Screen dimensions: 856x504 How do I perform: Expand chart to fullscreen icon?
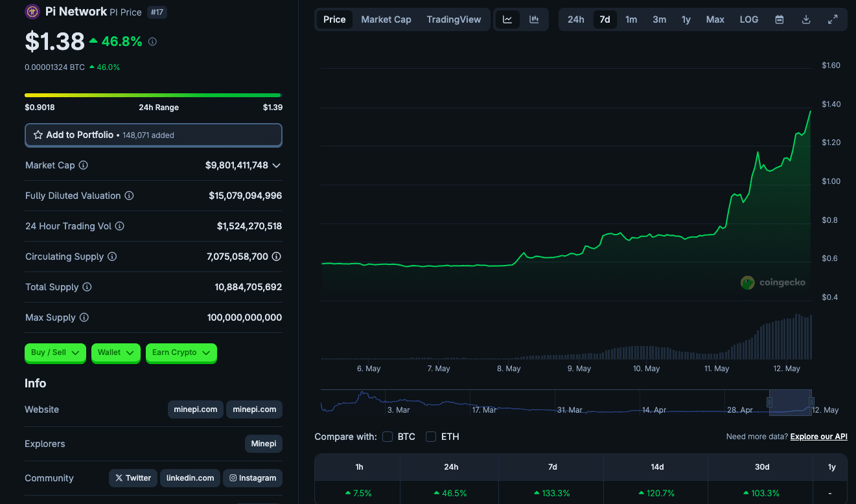[833, 19]
